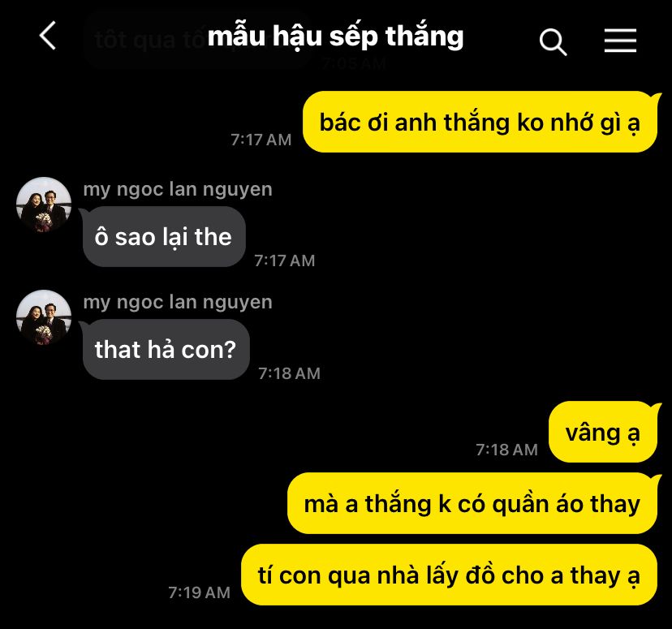Select the gray bubble 'ô sao lại the'
672x629 pixels.
(164, 236)
